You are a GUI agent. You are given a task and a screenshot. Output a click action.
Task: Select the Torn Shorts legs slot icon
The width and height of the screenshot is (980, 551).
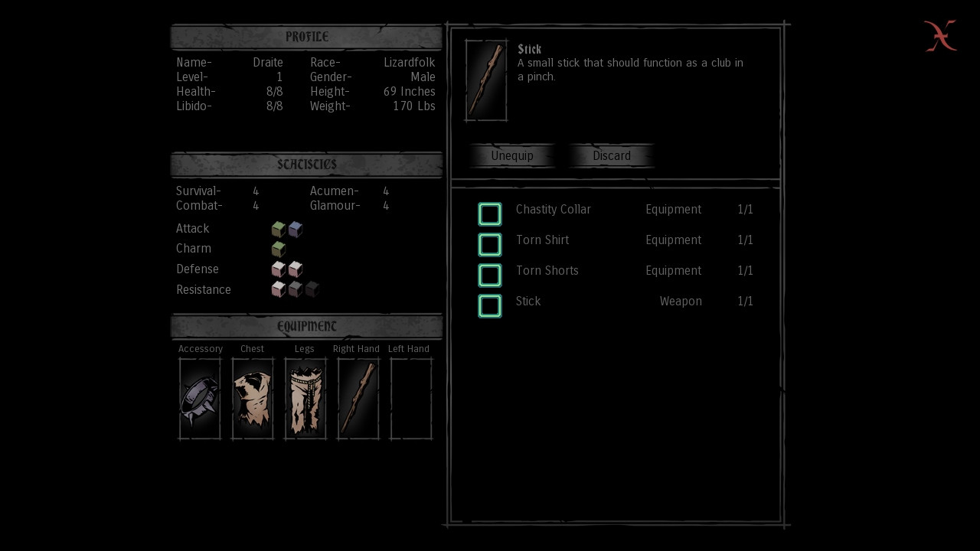point(305,399)
